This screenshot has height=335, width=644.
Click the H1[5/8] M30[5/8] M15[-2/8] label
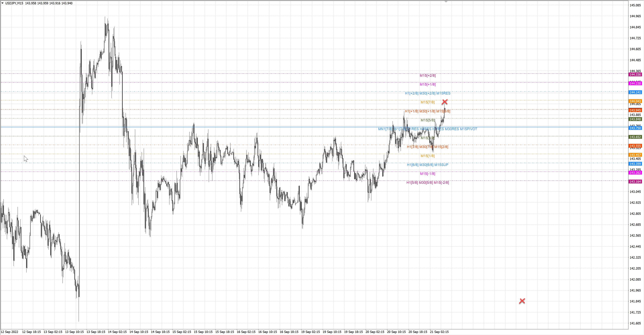pyautogui.click(x=427, y=183)
